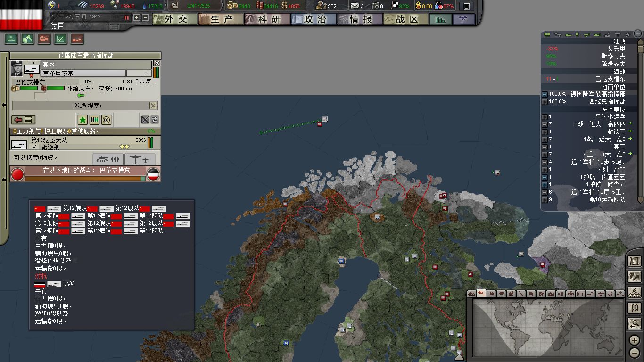
Task: Click the crossed swords battle plans button
Action: pyautogui.click(x=635, y=292)
